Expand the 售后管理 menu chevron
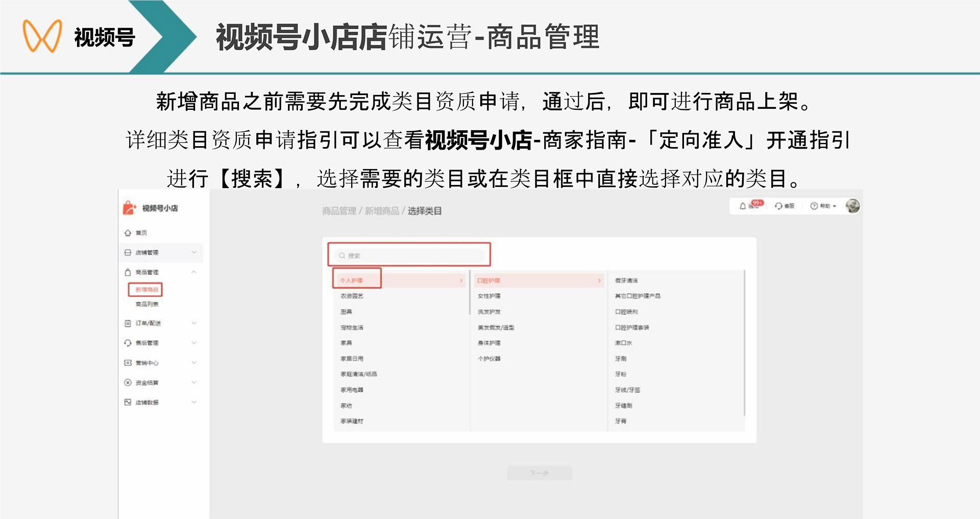Image resolution: width=980 pixels, height=519 pixels. [x=194, y=343]
